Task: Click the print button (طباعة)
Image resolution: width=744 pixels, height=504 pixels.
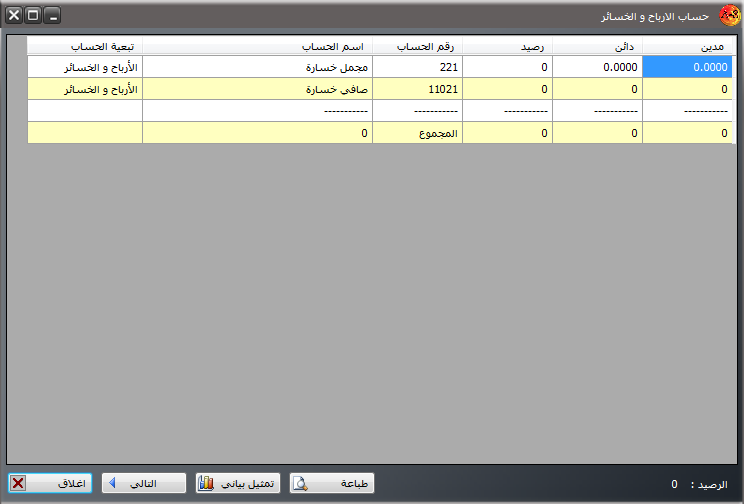Action: (335, 483)
